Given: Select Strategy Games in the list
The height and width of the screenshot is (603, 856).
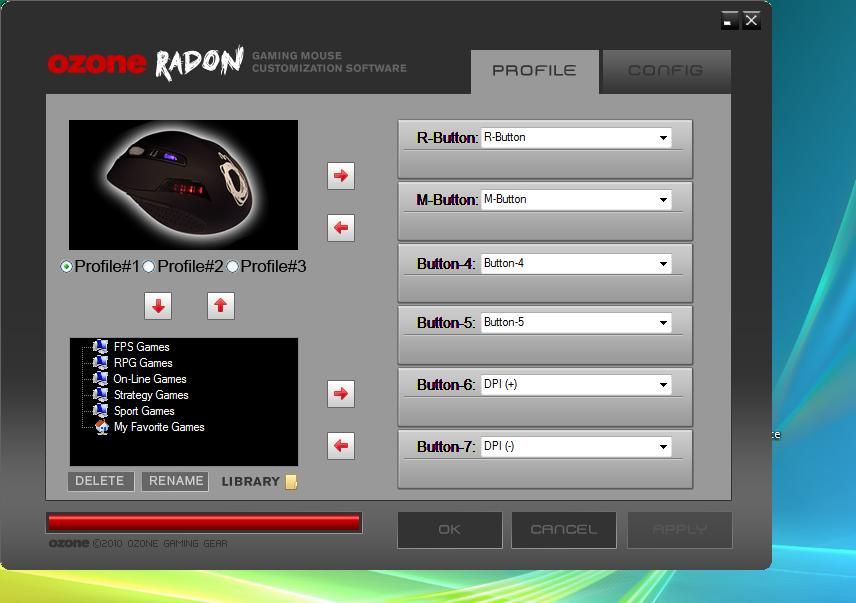Looking at the screenshot, I should (x=151, y=395).
